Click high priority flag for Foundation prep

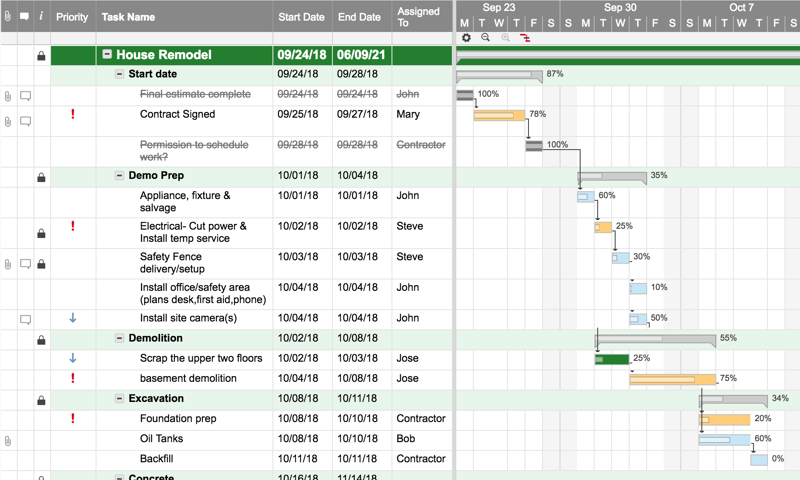coord(73,418)
